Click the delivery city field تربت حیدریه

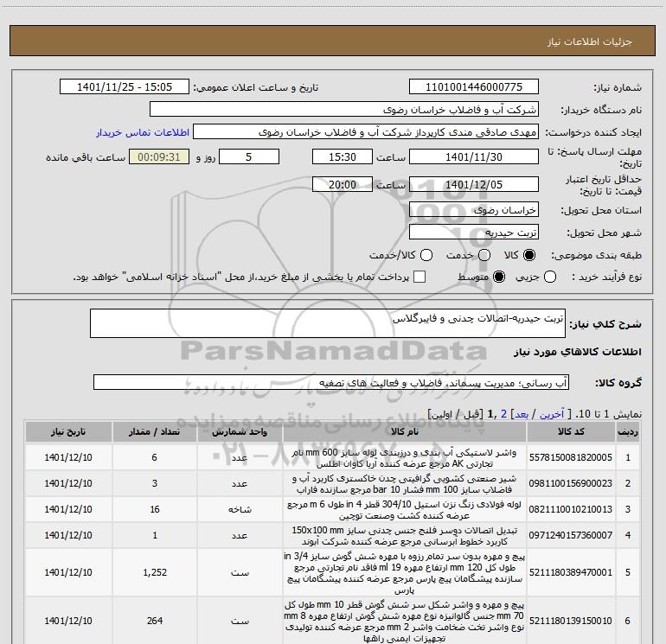tap(474, 233)
